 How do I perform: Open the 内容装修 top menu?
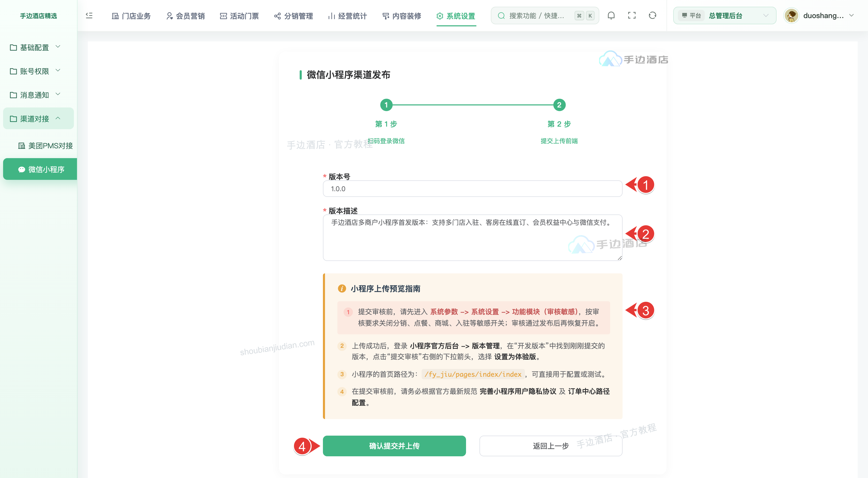point(402,16)
